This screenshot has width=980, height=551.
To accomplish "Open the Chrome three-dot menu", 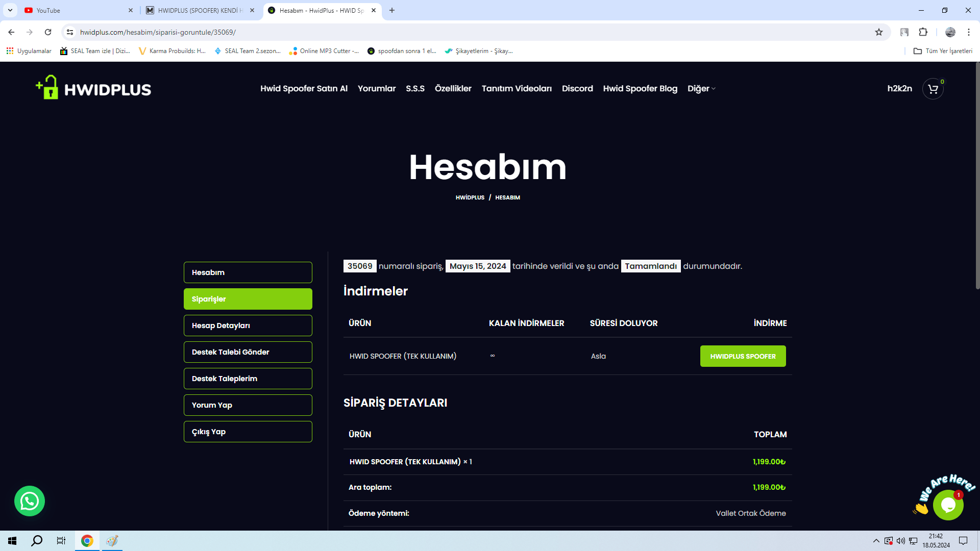I will point(969,32).
